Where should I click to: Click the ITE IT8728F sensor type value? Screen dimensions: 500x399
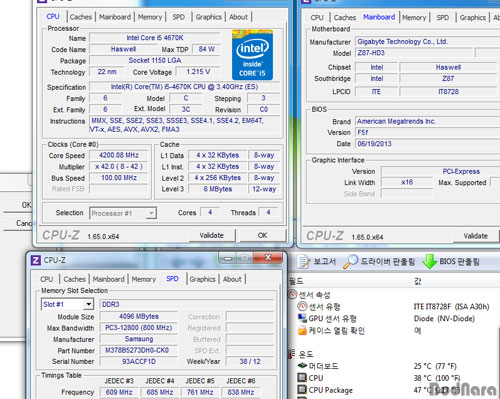click(452, 307)
